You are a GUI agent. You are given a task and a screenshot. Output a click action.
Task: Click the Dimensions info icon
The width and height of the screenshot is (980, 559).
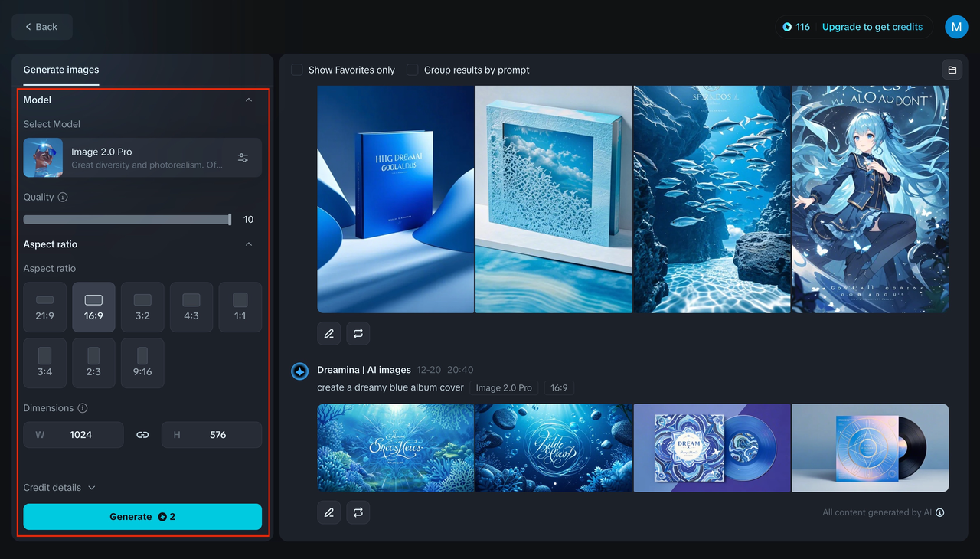(83, 408)
